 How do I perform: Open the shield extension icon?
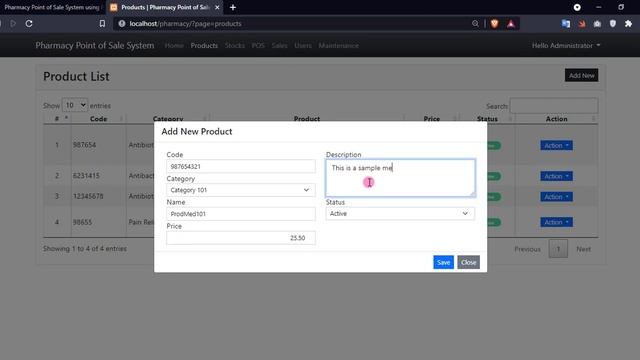(613, 24)
